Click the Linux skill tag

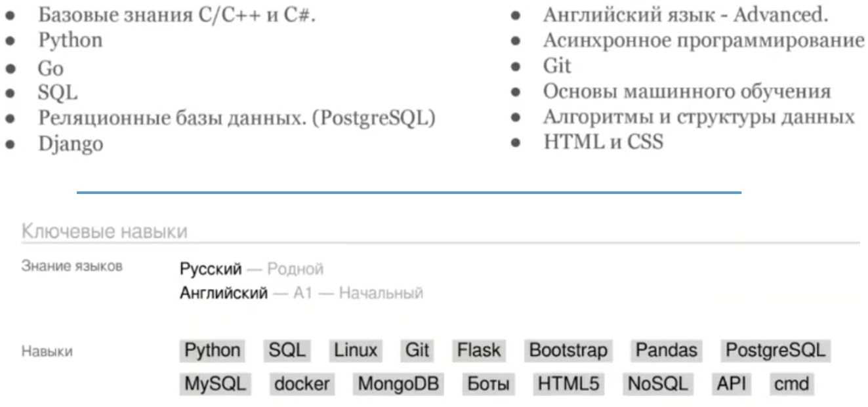(x=356, y=351)
